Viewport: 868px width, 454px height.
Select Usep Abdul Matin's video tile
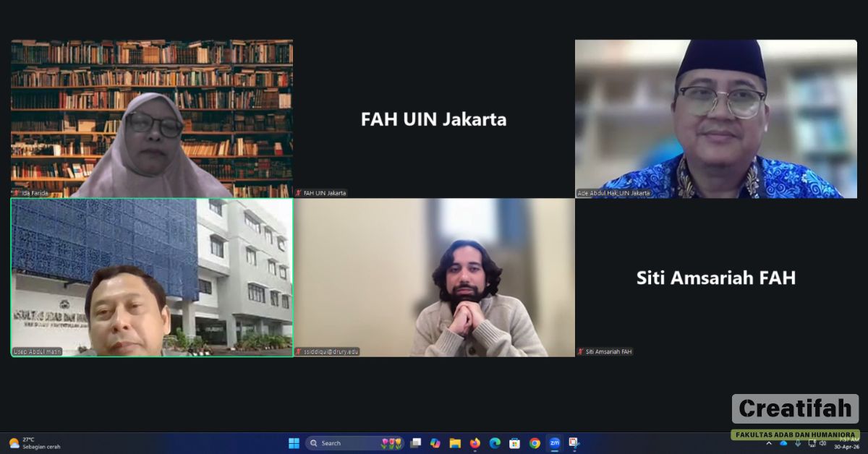pyautogui.click(x=152, y=278)
